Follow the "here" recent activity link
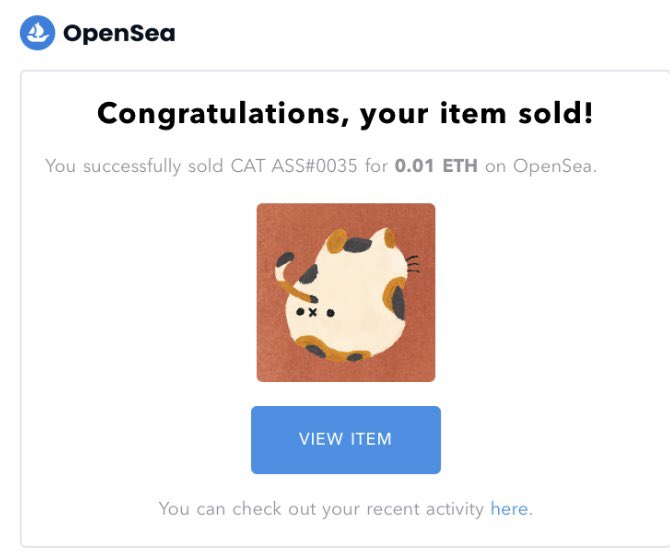670x551 pixels. pyautogui.click(x=509, y=509)
